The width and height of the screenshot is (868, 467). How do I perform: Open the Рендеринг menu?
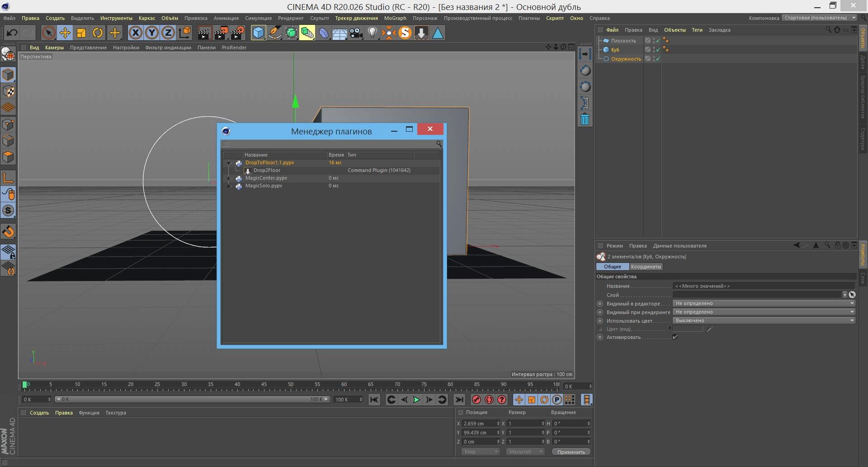(x=291, y=18)
